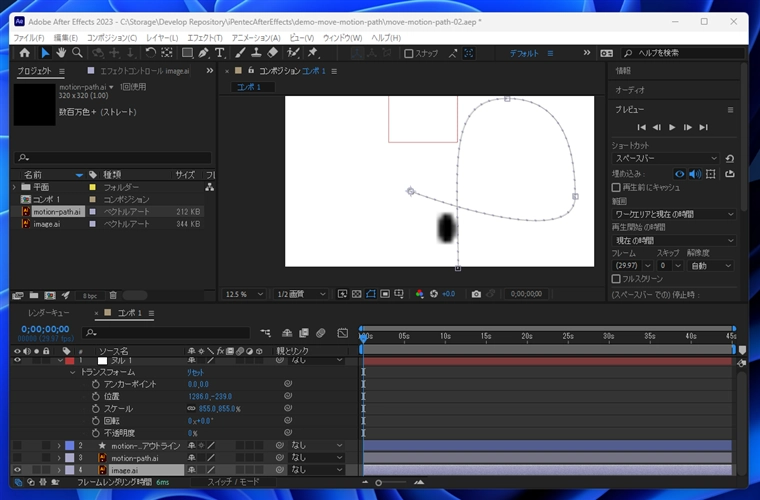Select the Rectangle shape tool
760x500 pixels.
point(186,53)
